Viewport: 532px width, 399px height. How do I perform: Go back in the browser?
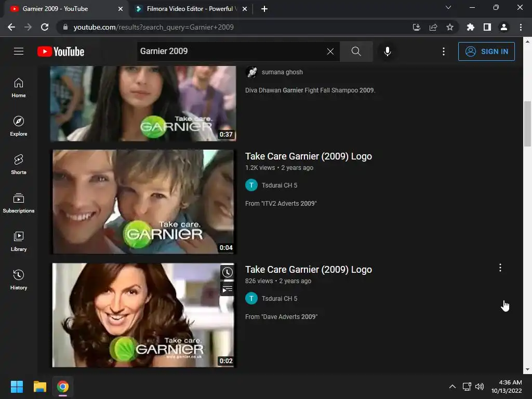click(11, 27)
